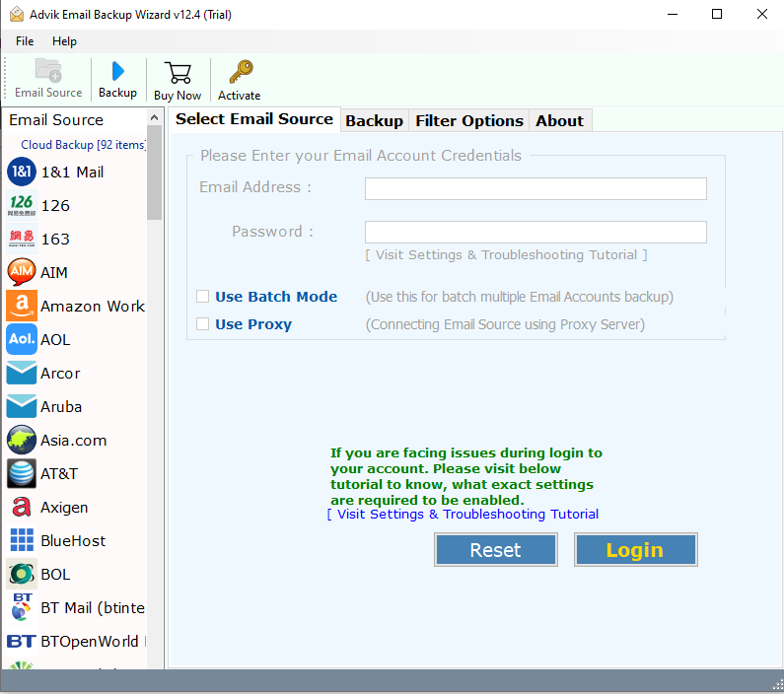Viewport: 784px width, 694px height.
Task: Choose the Asia.com globe icon
Action: pyautogui.click(x=22, y=440)
